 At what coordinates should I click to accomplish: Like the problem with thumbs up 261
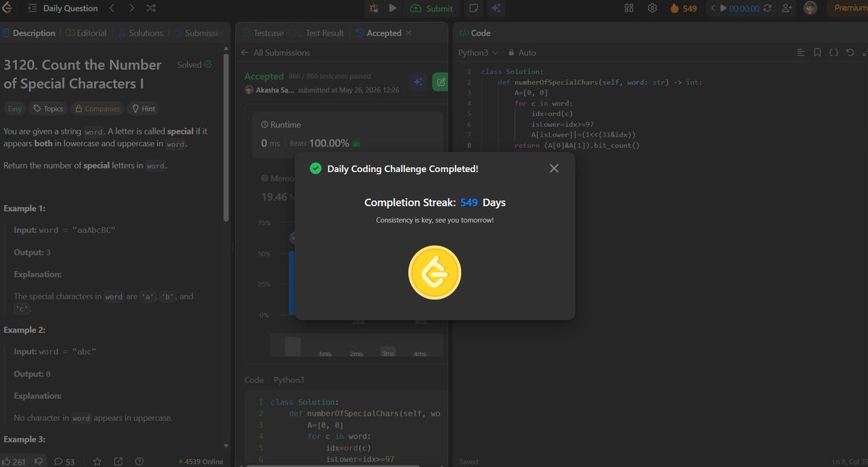click(14, 461)
